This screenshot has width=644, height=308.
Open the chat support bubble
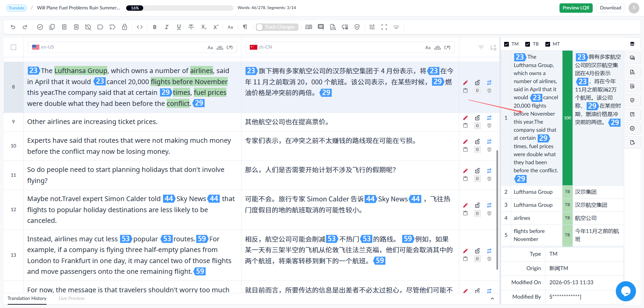pos(626,291)
